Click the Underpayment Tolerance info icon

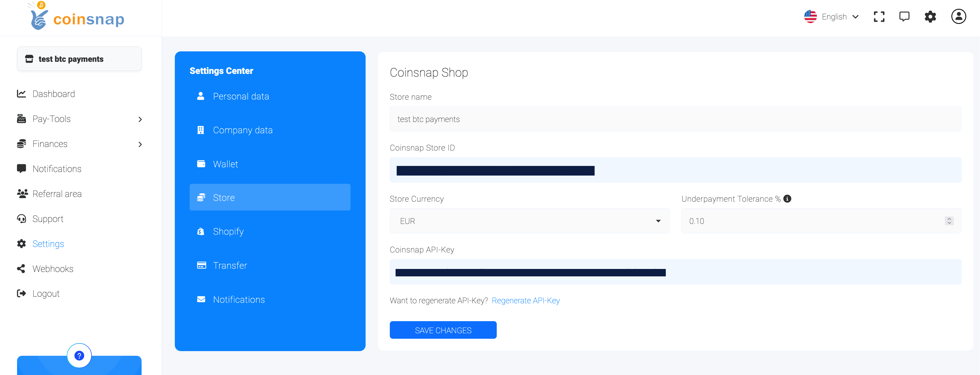point(787,199)
